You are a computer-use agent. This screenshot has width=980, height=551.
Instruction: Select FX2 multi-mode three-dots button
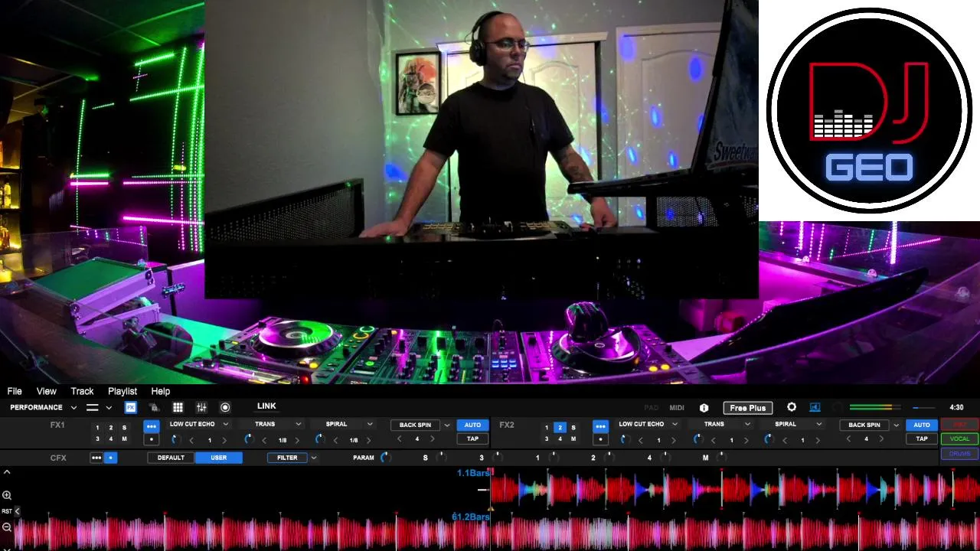600,426
